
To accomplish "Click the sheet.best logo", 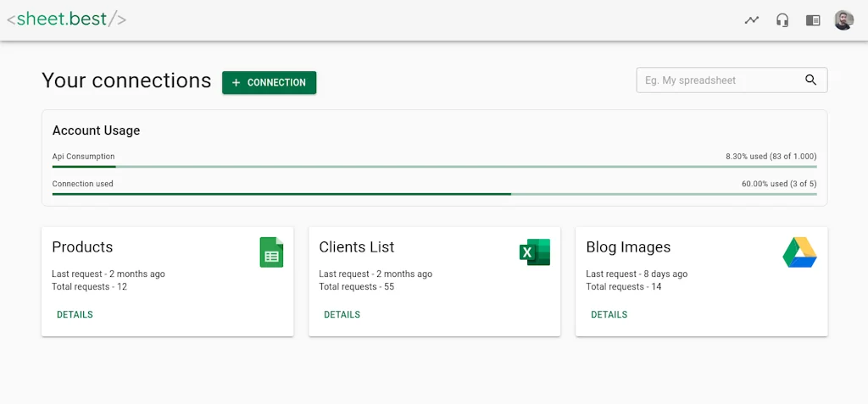I will coord(66,19).
